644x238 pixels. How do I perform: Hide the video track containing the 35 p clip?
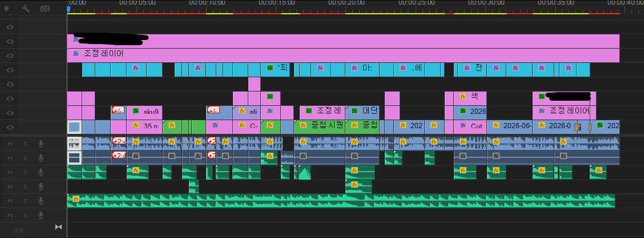[10, 127]
